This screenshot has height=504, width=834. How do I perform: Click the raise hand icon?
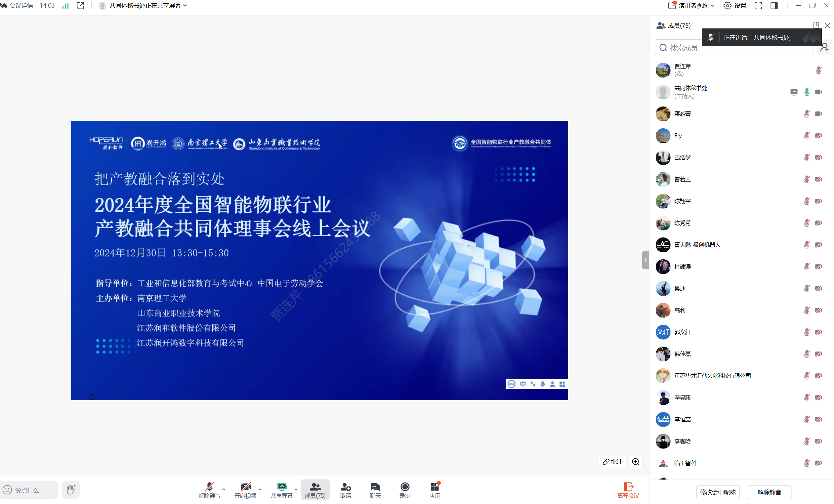click(x=71, y=490)
